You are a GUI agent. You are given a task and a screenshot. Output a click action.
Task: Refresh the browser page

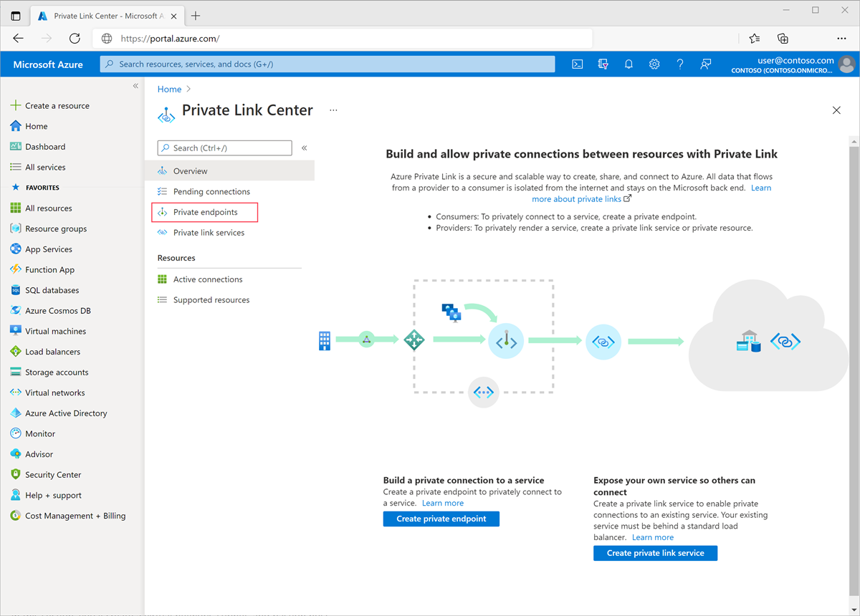pos(75,39)
